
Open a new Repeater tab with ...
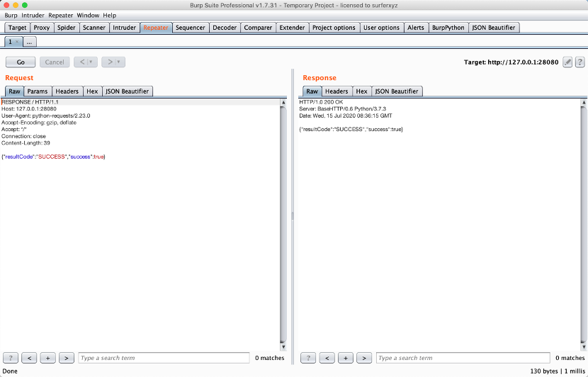tap(29, 42)
